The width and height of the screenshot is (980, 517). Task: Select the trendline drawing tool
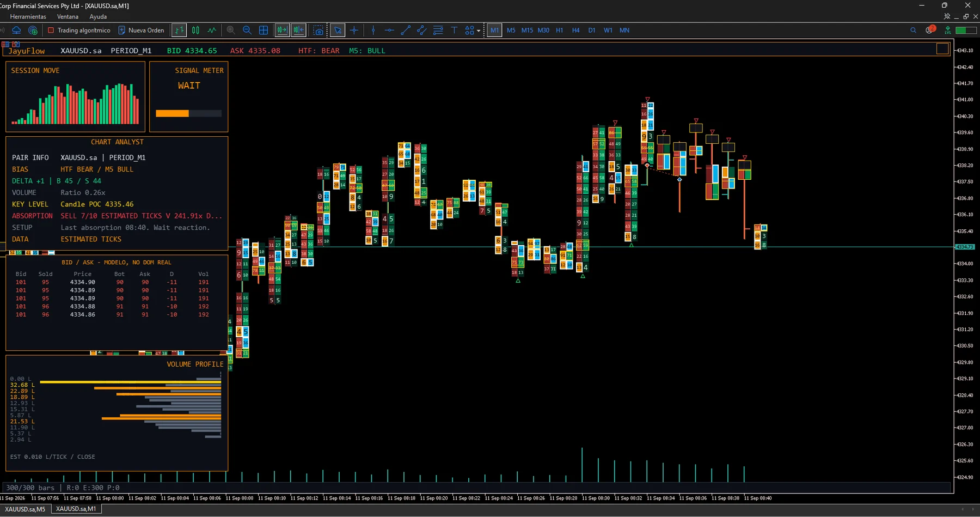(406, 31)
